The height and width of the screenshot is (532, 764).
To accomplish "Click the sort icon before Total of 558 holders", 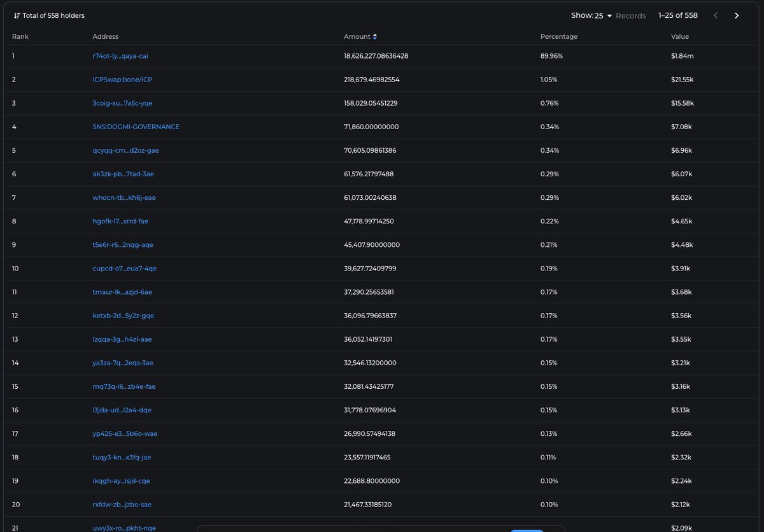I will click(x=17, y=15).
